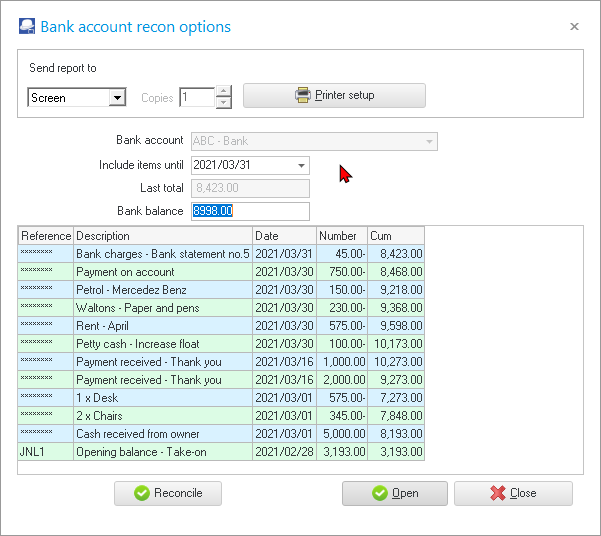Sort by the Description column header
This screenshot has width=601, height=536.
pyautogui.click(x=162, y=236)
